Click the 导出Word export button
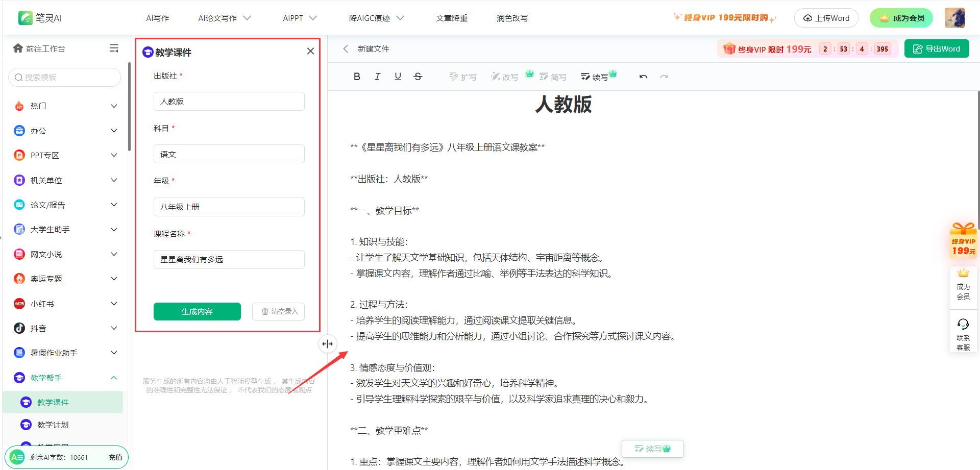This screenshot has height=470, width=980. [937, 48]
